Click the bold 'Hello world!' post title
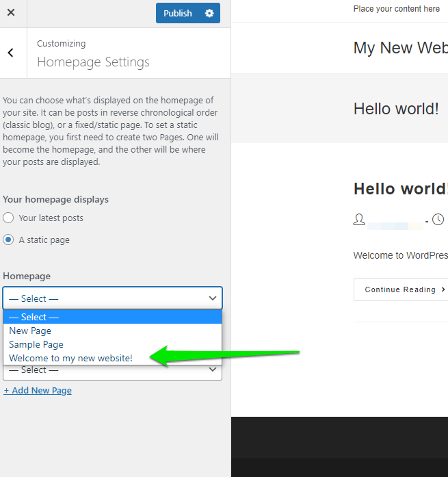448x477 pixels. (x=401, y=189)
